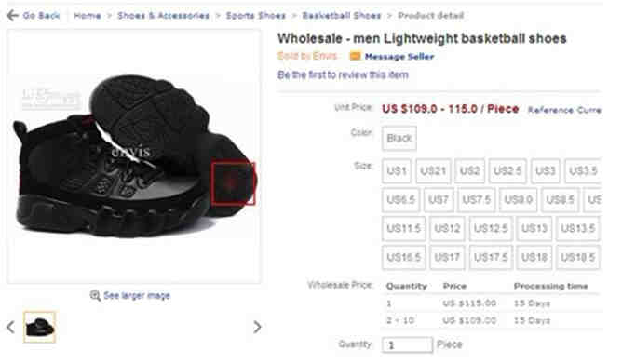622x364 pixels.
Task: Select size US12
Action: pos(447,229)
